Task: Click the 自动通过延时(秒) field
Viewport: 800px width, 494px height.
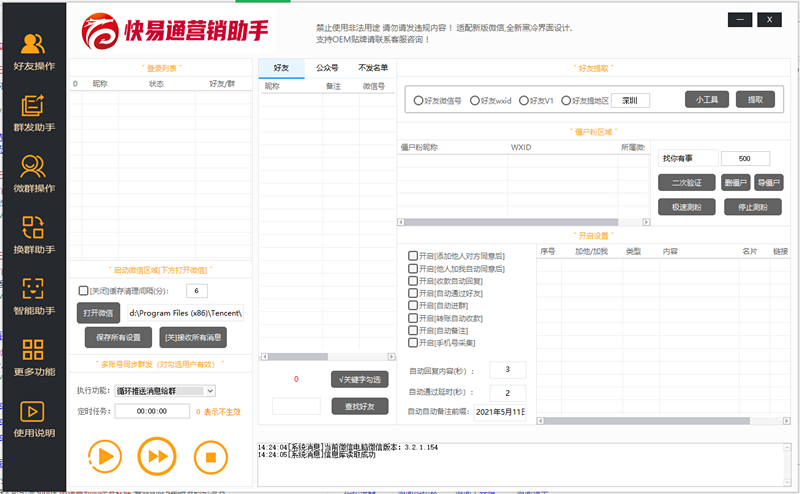Action: (507, 393)
